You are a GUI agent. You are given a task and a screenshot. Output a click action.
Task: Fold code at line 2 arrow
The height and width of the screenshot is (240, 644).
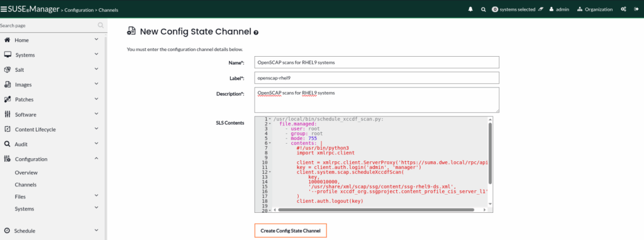tap(270, 124)
